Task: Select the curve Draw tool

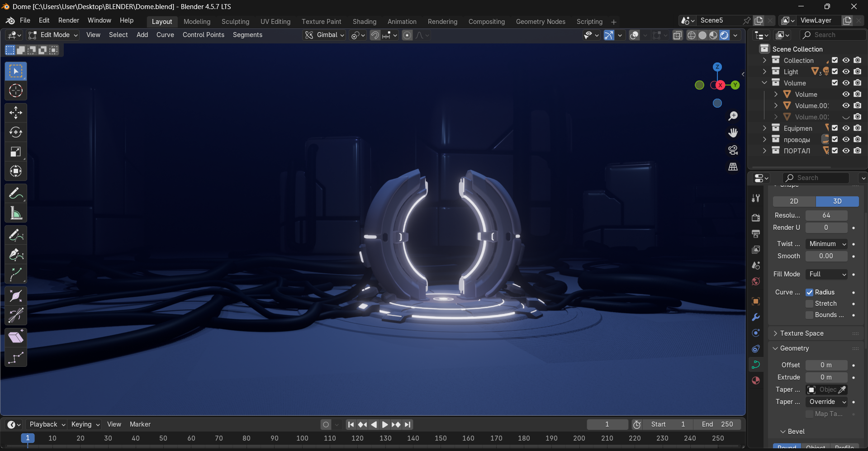Action: pyautogui.click(x=16, y=235)
